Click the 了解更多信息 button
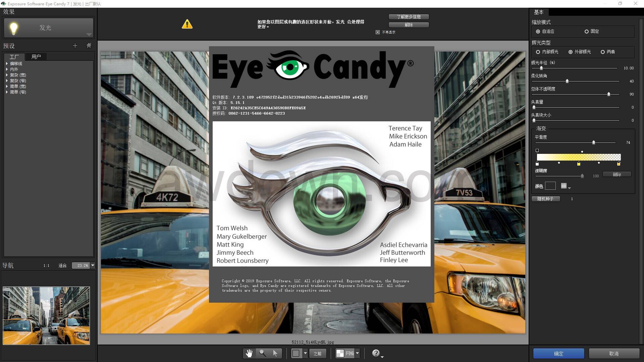The width and height of the screenshot is (644, 362). (409, 16)
